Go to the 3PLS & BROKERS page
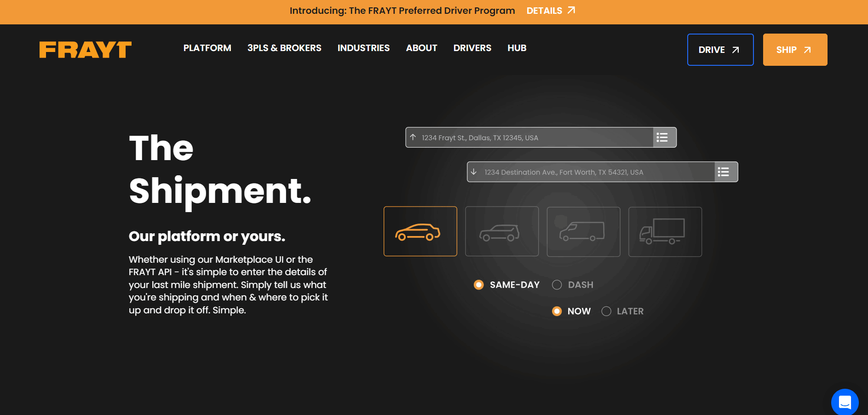This screenshot has height=415, width=868. coord(284,48)
